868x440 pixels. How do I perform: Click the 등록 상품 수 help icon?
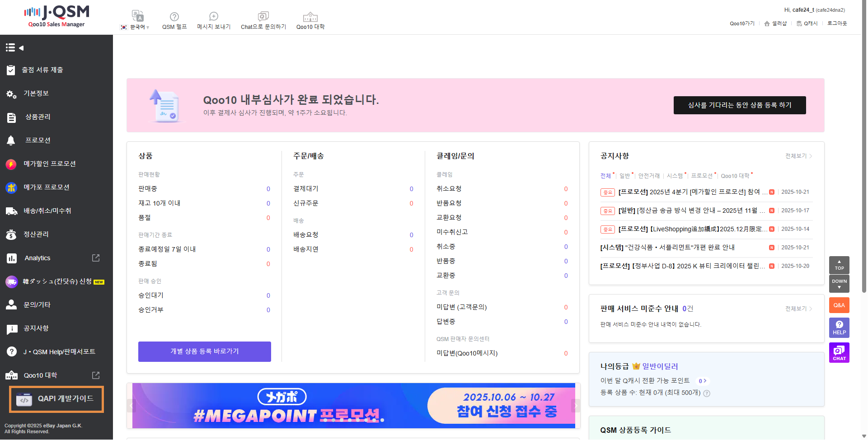click(x=707, y=393)
